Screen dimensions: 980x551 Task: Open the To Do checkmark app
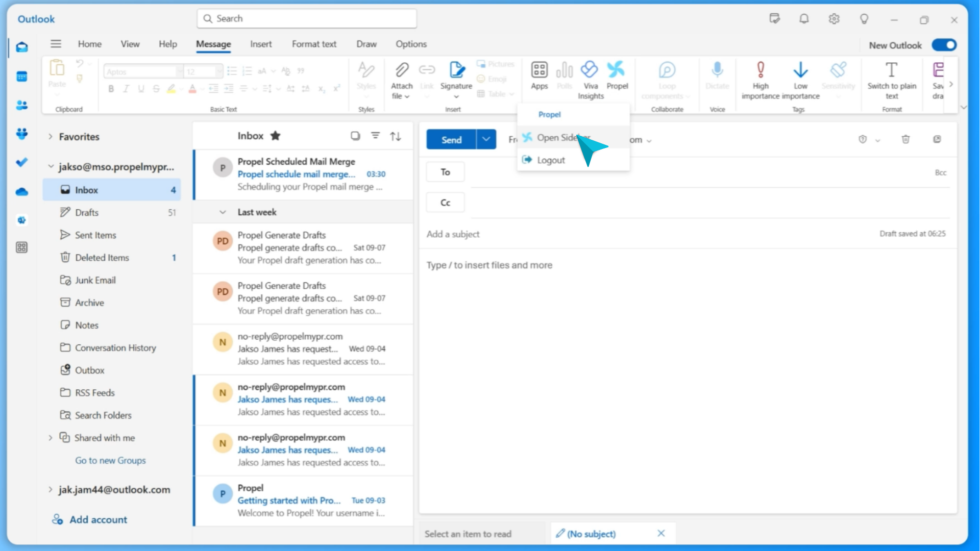(21, 162)
